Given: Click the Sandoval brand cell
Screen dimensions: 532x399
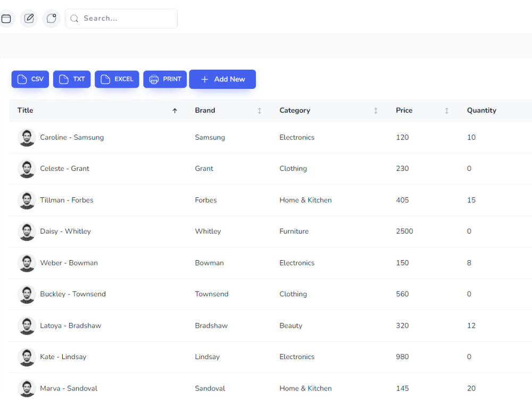Looking at the screenshot, I should 210,388.
